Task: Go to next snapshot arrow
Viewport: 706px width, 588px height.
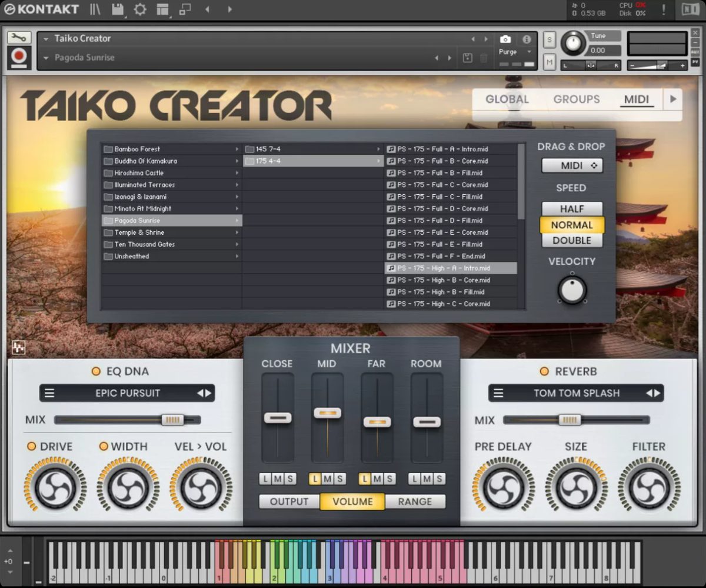Action: pos(450,58)
